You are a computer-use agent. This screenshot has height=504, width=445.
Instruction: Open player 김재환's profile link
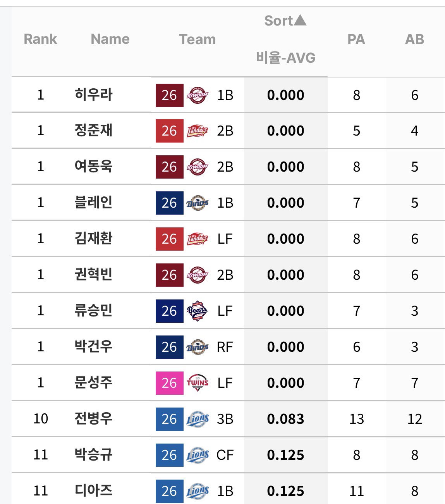(x=93, y=238)
